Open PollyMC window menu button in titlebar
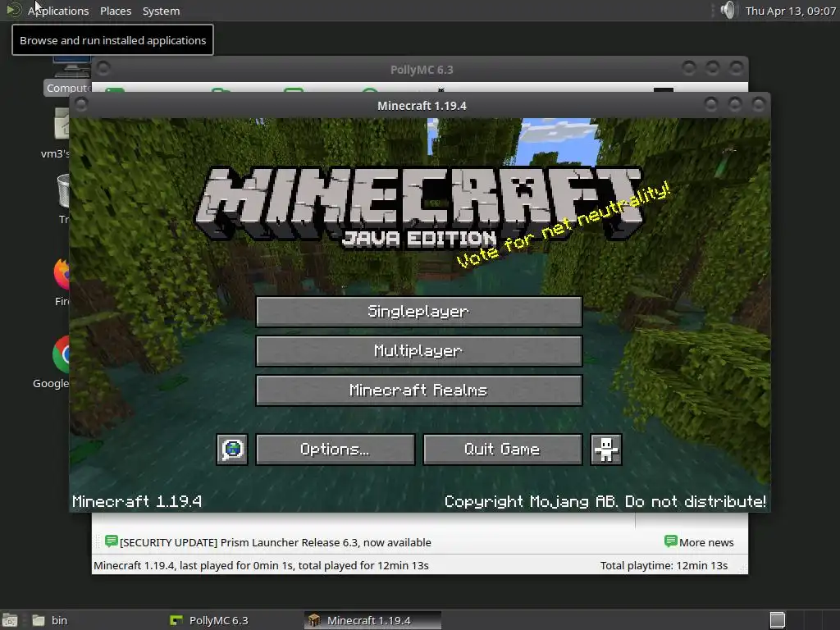This screenshot has height=630, width=840. (104, 69)
